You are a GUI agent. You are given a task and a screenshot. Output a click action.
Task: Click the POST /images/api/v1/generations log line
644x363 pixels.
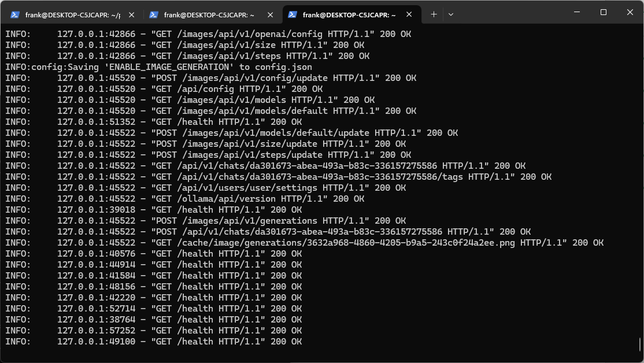tap(231, 221)
